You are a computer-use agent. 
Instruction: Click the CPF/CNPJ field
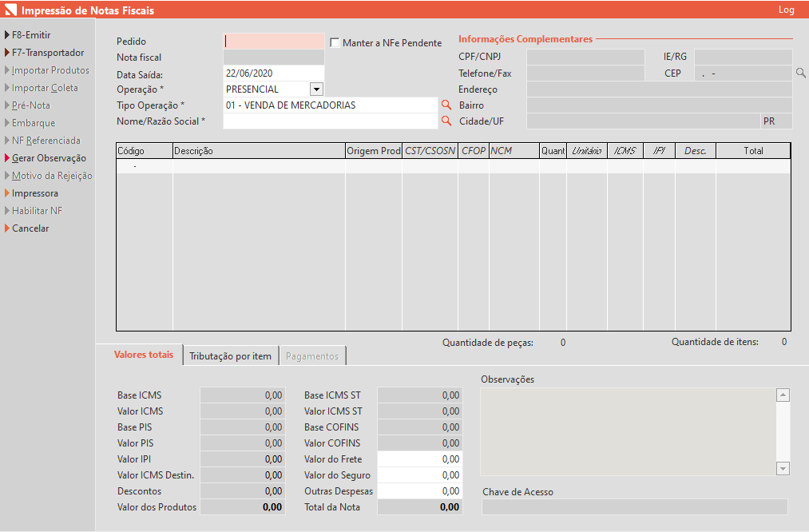click(585, 57)
